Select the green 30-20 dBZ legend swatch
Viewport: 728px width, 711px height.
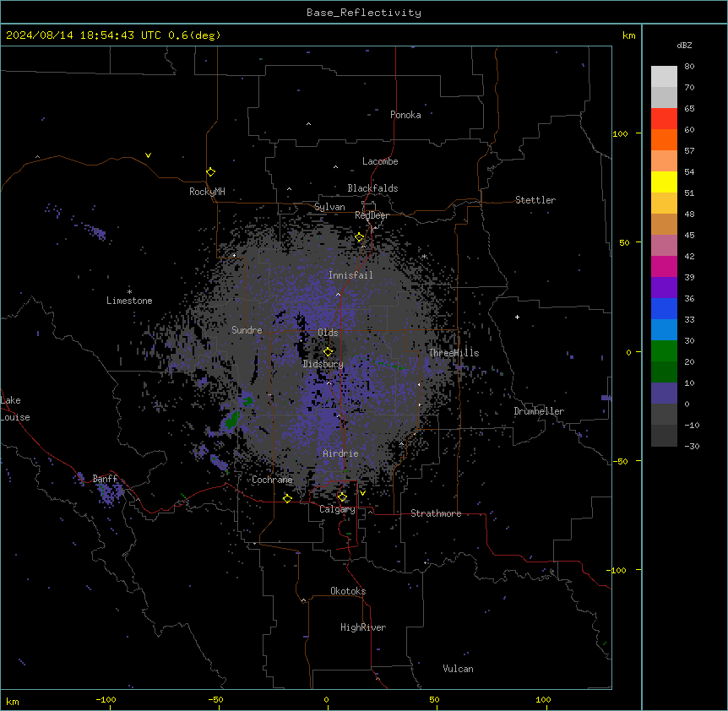coord(664,351)
